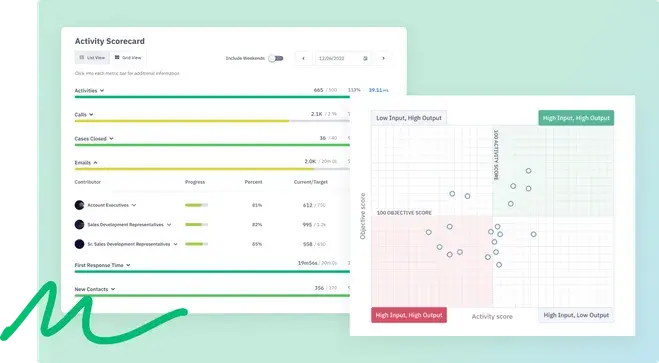Screen dimensions: 659x363
Task: Click the Objective score axis label
Action: coord(363,216)
